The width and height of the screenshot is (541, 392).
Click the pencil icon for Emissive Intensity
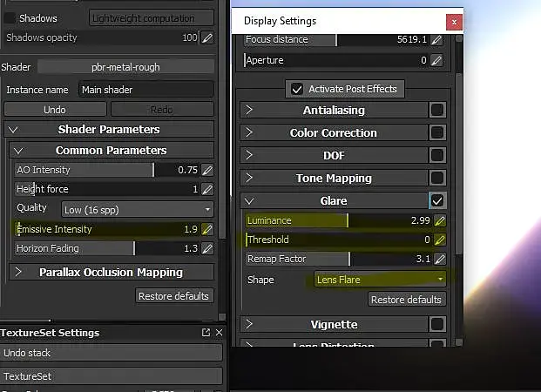(x=207, y=229)
